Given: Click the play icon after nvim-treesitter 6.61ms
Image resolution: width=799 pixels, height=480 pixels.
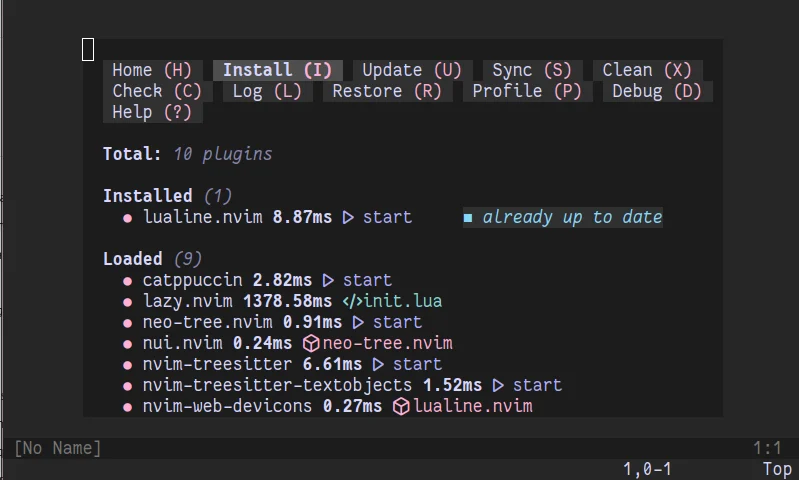Looking at the screenshot, I should [x=378, y=364].
